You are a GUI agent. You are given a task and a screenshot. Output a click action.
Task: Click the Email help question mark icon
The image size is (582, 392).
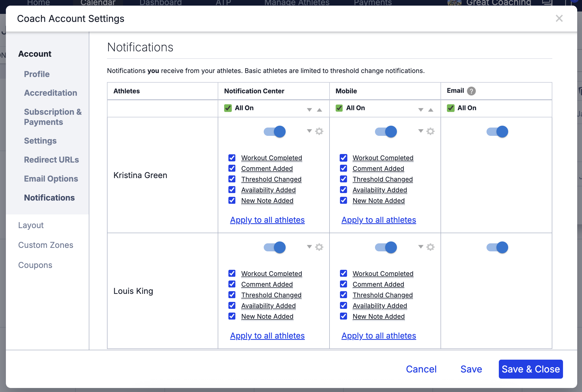471,91
